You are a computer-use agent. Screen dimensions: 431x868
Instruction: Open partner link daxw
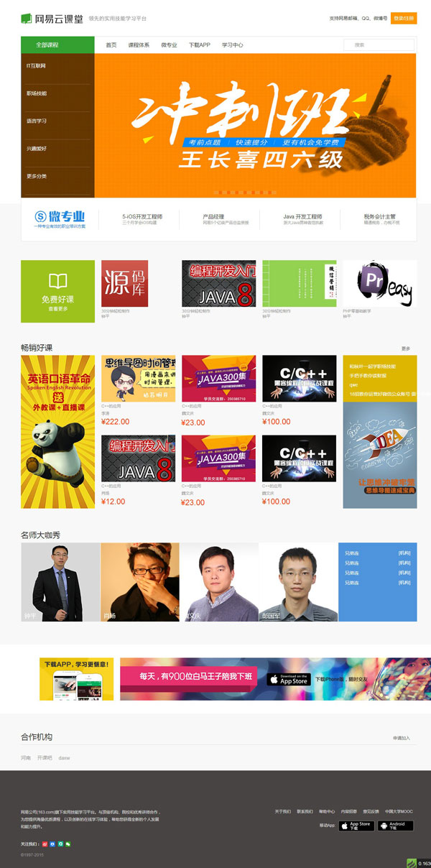65,758
